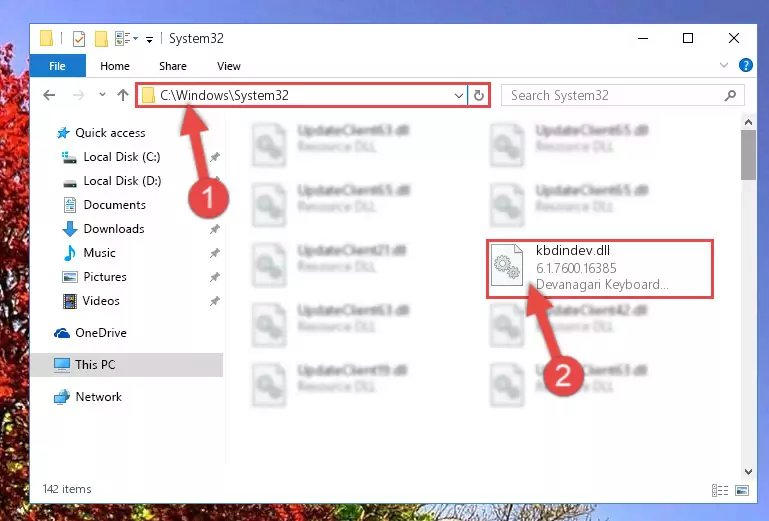
Task: Open Help with the question mark icon
Action: (x=745, y=65)
